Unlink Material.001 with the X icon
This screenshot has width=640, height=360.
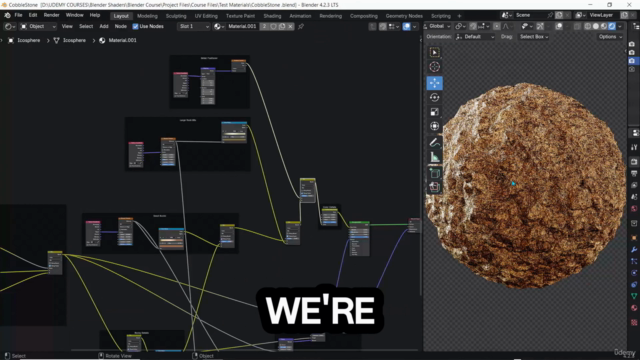290,27
